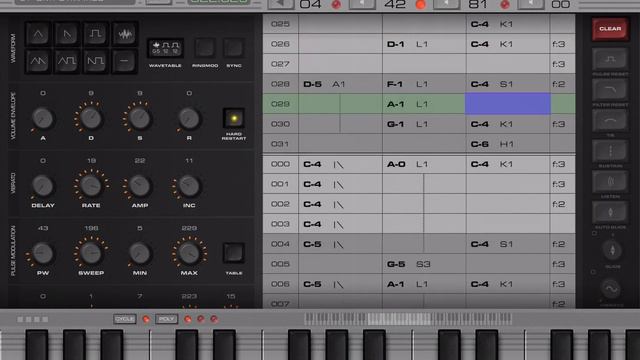
Task: Toggle the last red light after Poly
Action: coord(214,319)
